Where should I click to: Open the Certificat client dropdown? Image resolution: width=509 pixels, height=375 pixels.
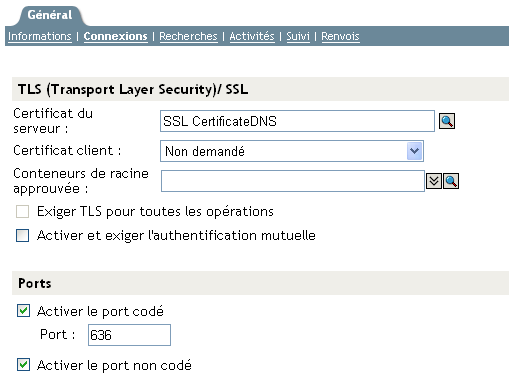pyautogui.click(x=414, y=151)
